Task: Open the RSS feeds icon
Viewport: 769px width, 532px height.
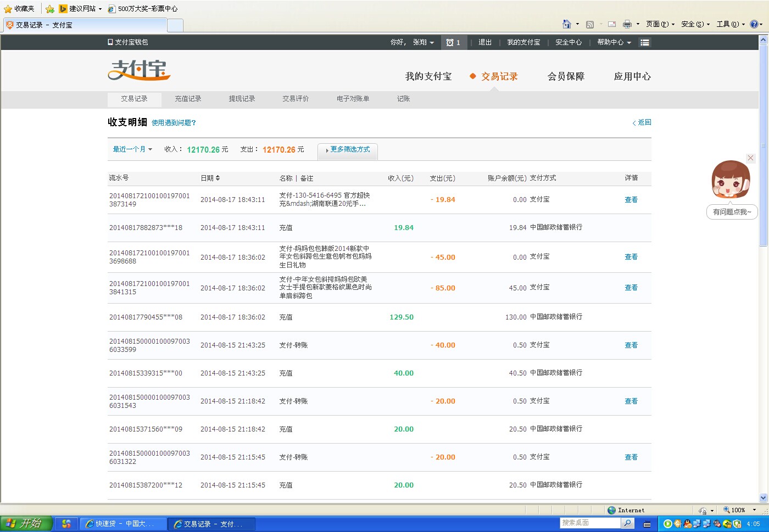Action: point(590,24)
